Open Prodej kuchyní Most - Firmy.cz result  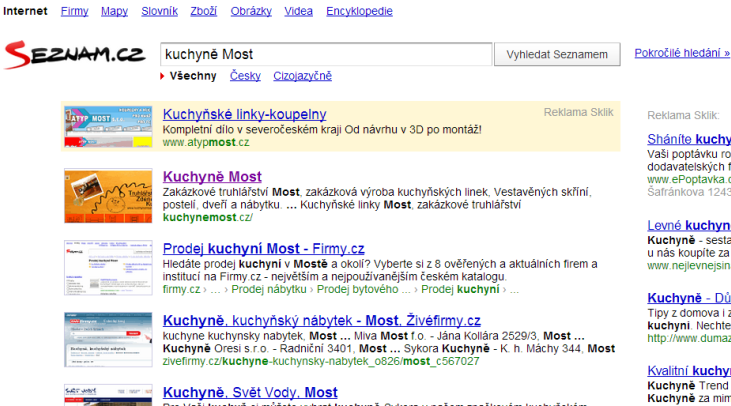pos(263,248)
